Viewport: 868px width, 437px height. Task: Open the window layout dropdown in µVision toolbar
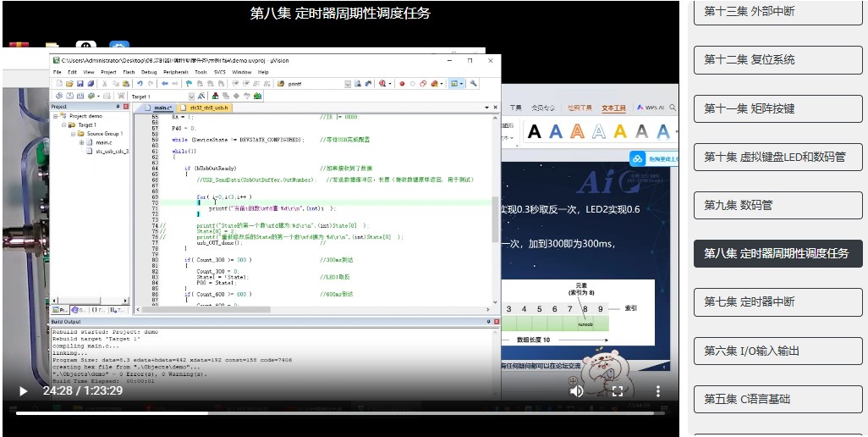(x=461, y=84)
